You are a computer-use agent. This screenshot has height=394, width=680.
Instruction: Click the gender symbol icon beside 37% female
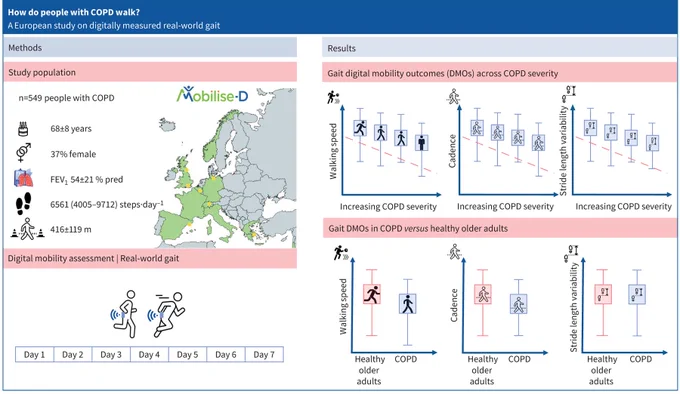23,152
